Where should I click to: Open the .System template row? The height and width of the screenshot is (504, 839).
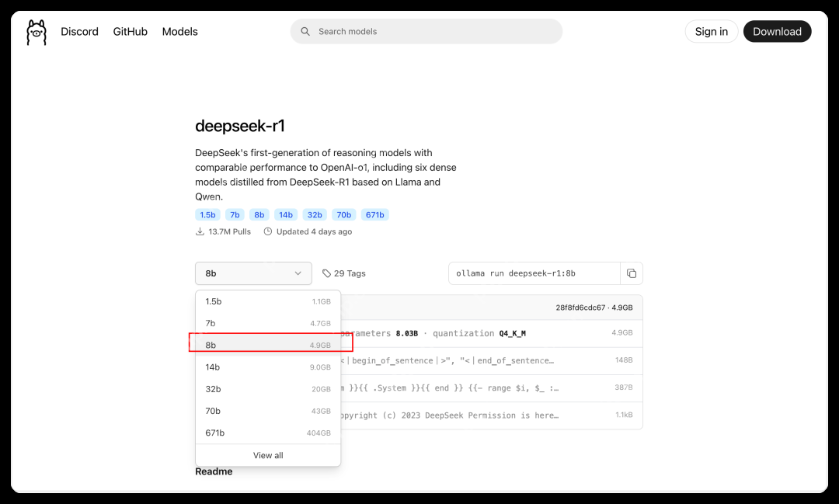(491, 388)
